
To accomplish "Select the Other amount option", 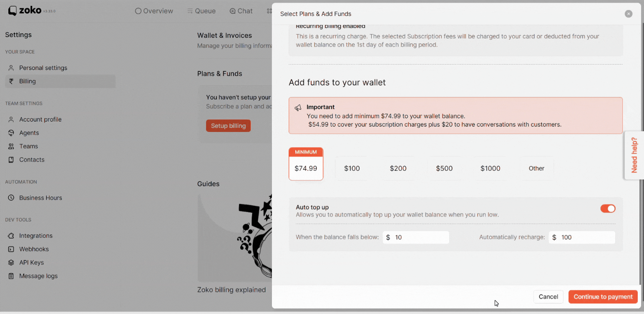I will [536, 168].
